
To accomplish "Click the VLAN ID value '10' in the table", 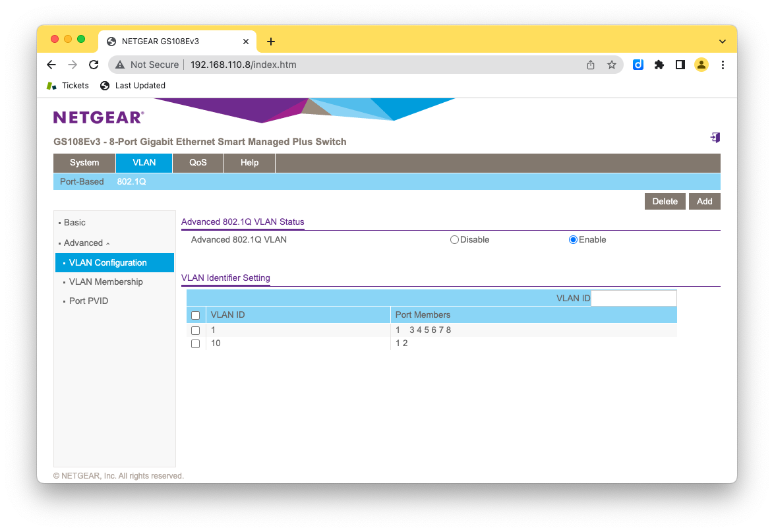I will tap(216, 343).
